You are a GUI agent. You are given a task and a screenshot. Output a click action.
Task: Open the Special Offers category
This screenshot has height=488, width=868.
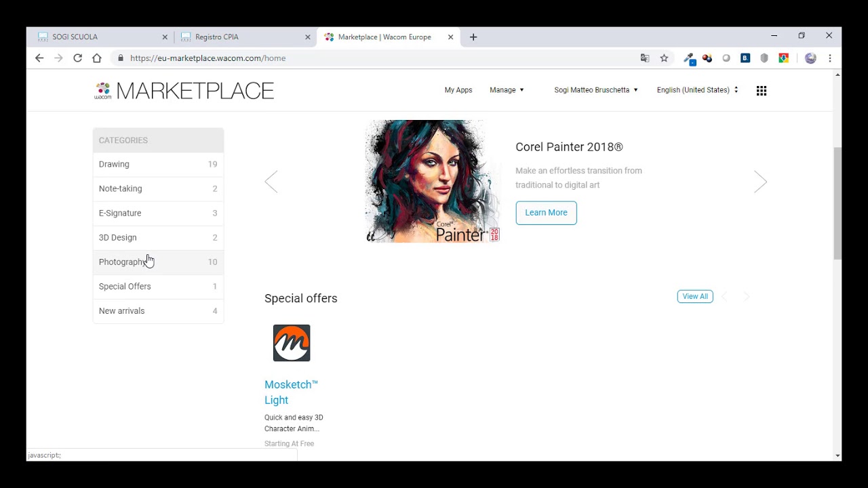point(158,286)
